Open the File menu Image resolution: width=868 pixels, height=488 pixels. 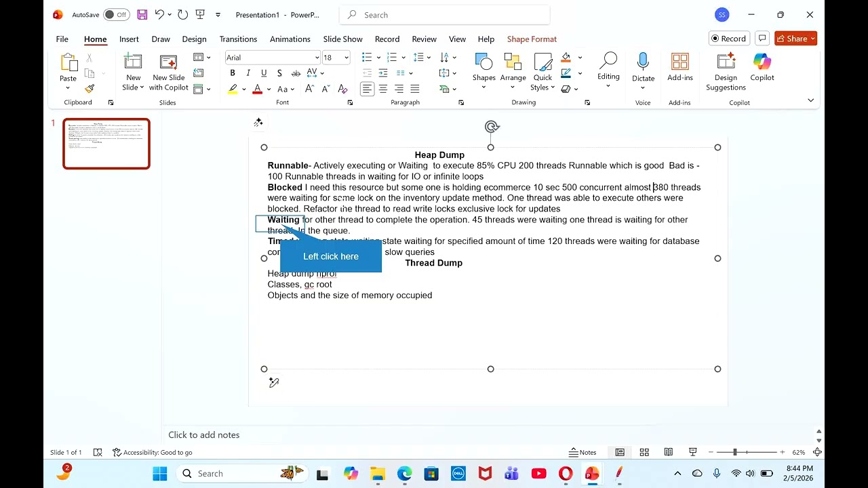pos(62,39)
